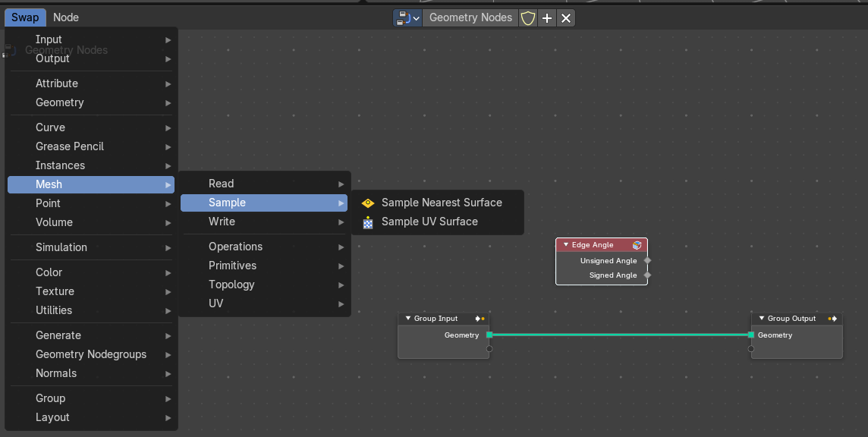Unlink node group with the X icon

[566, 17]
